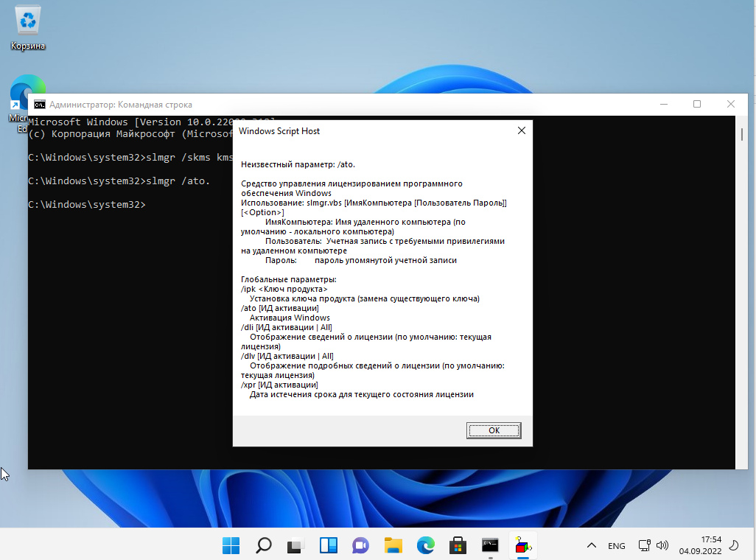Click the last 'C:\Windows\system32>' prompt line
The height and width of the screenshot is (560, 756).
(x=87, y=205)
